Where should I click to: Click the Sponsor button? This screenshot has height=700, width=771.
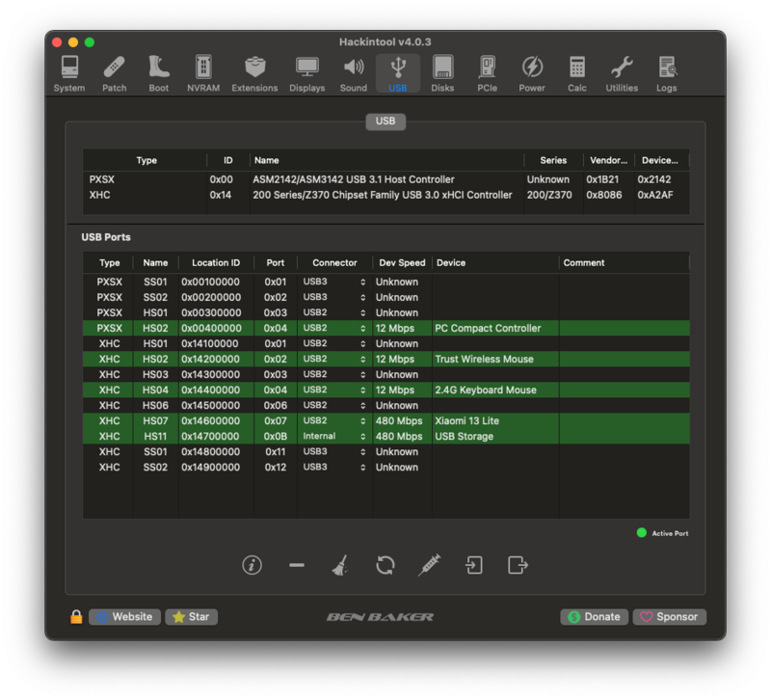point(669,617)
